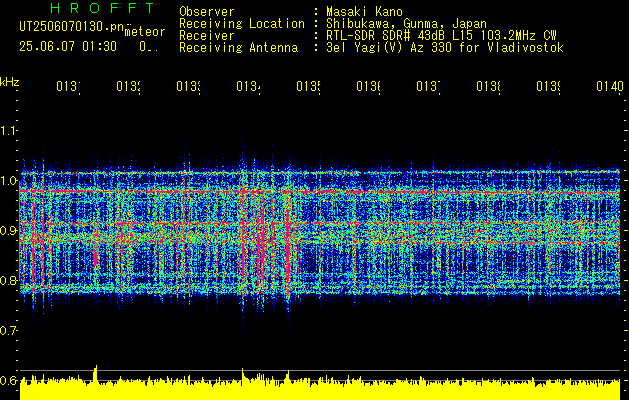Click the 'Receiving Location' label
Image resolution: width=629 pixels, height=400 pixels.
(x=242, y=24)
